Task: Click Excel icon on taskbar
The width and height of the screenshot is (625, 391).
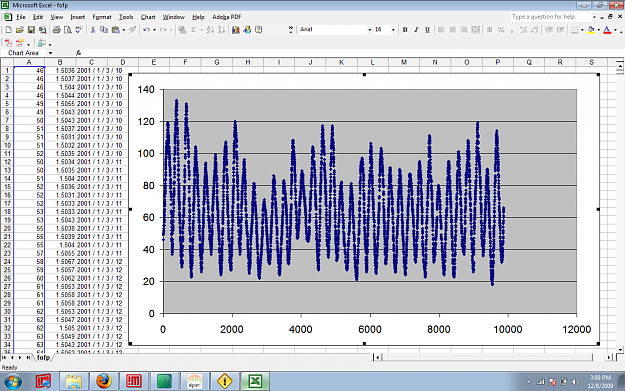Action: 255,381
